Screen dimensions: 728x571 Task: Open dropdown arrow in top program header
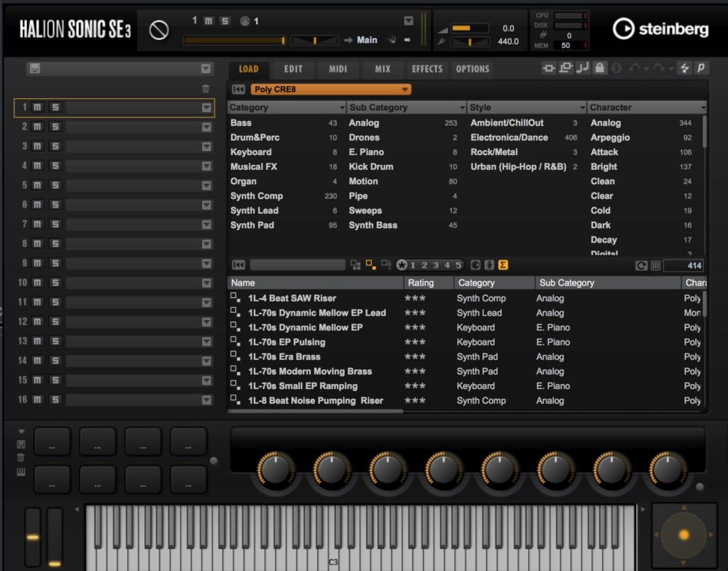409,21
